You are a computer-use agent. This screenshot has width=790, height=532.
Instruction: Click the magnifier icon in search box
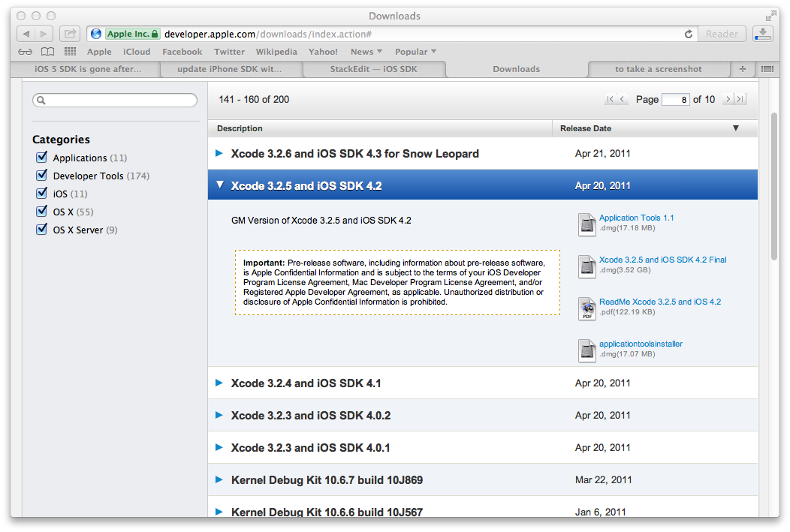(41, 100)
